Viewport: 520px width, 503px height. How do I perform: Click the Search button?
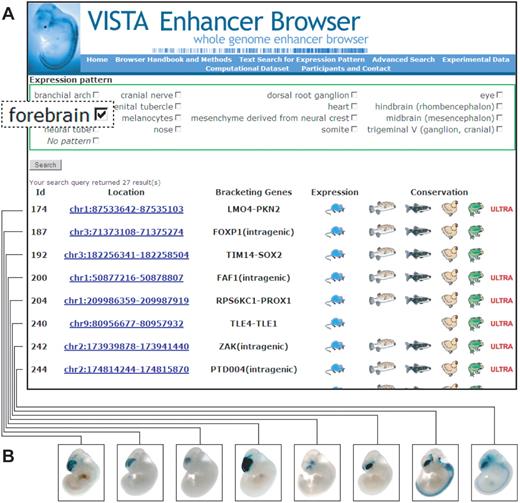click(x=46, y=165)
